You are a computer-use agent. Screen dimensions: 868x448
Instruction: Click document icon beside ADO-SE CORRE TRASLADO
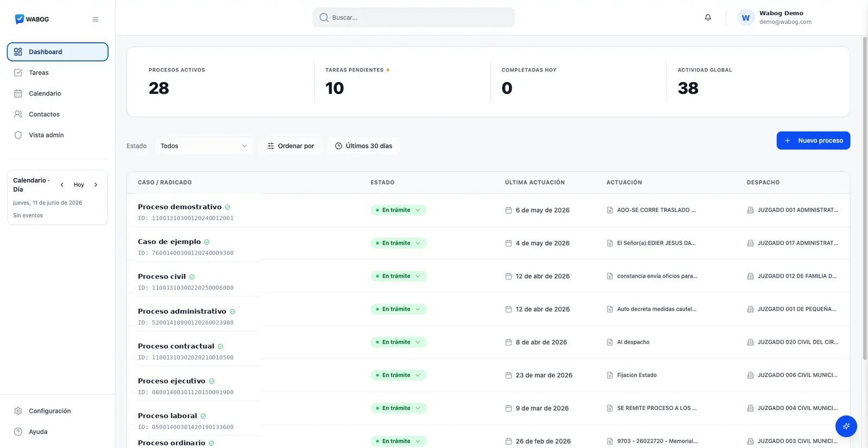click(x=610, y=210)
